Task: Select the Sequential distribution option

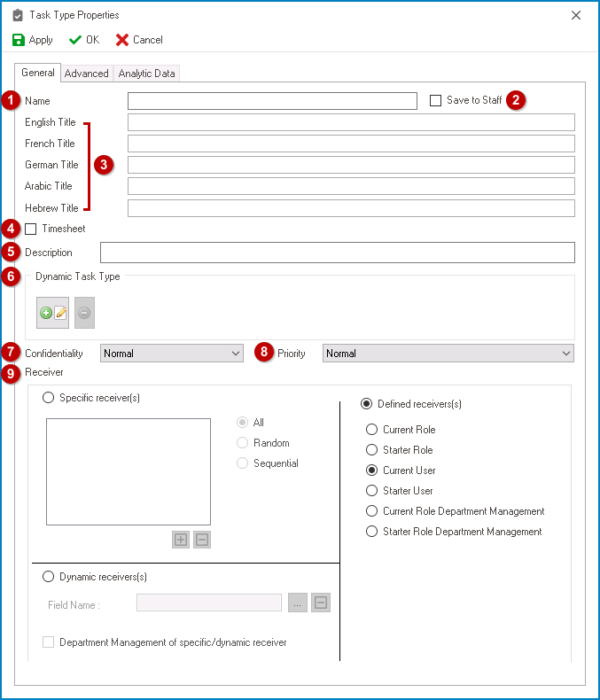Action: [243, 463]
